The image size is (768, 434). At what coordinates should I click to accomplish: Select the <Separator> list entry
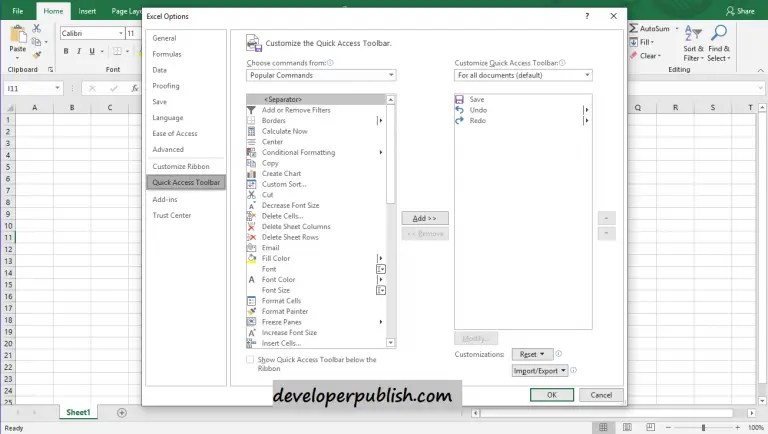coord(316,99)
